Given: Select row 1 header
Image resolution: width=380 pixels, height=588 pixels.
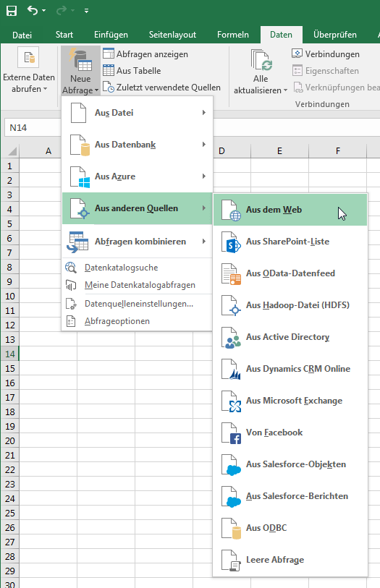Looking at the screenshot, I should tap(9, 166).
